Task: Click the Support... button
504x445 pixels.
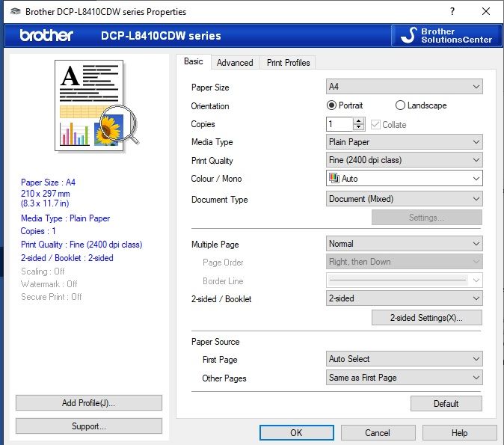Action: click(89, 426)
